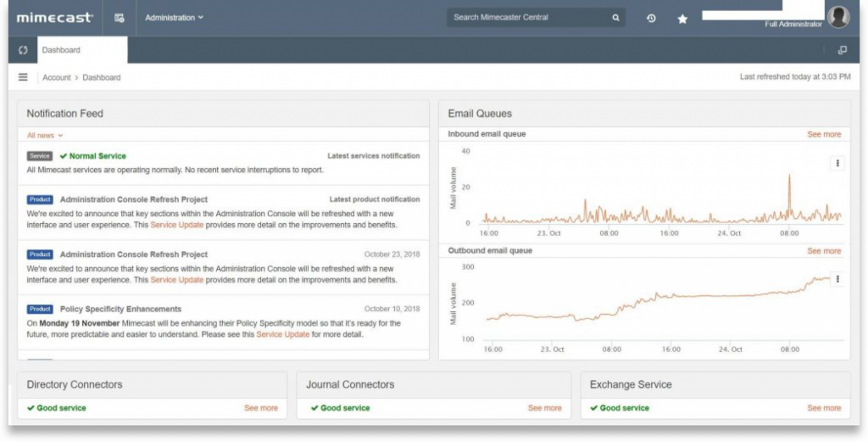Open the recent history clock icon
This screenshot has height=442, width=868.
click(x=651, y=18)
